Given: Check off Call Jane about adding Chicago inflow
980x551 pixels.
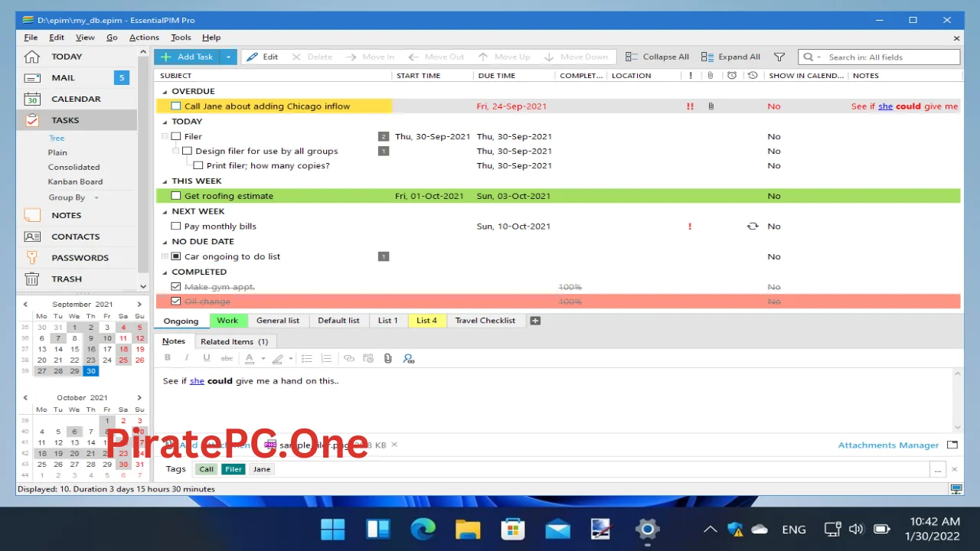Looking at the screenshot, I should tap(176, 106).
